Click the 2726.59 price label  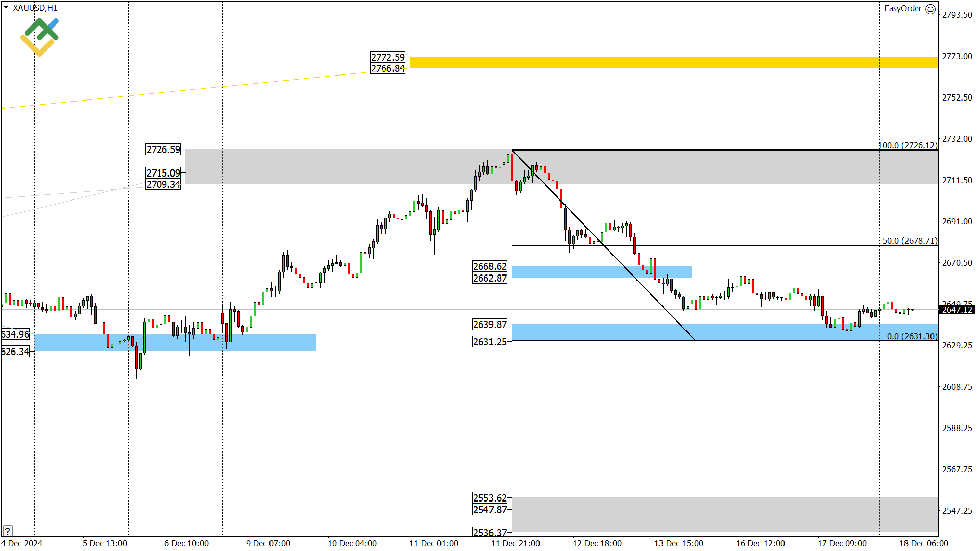tap(163, 149)
